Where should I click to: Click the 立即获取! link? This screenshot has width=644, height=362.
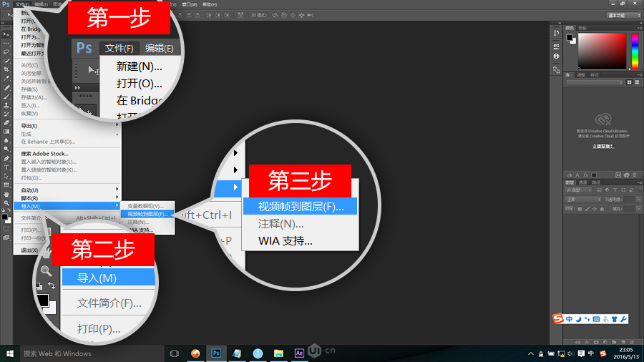(x=603, y=146)
